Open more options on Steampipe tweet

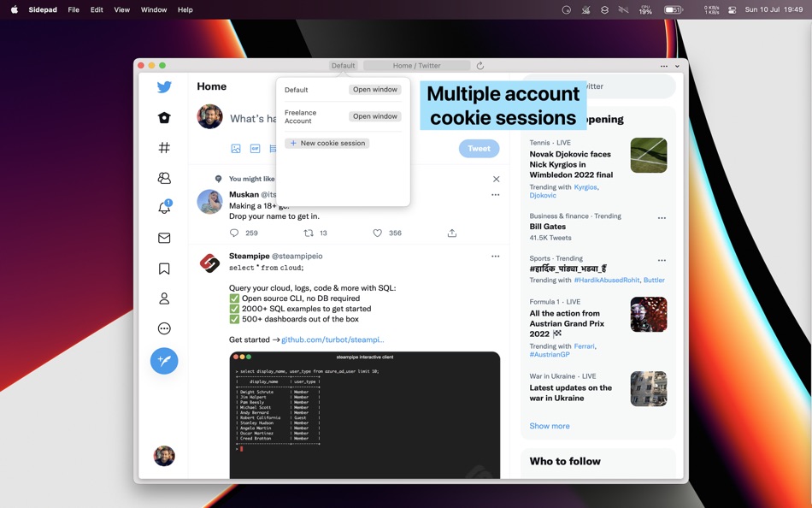(x=496, y=256)
